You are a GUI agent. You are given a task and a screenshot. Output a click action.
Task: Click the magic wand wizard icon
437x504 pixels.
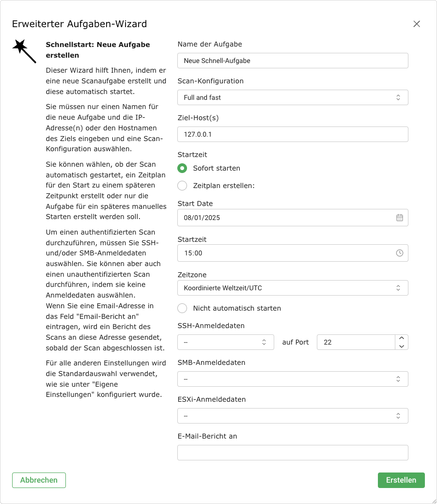pos(24,51)
